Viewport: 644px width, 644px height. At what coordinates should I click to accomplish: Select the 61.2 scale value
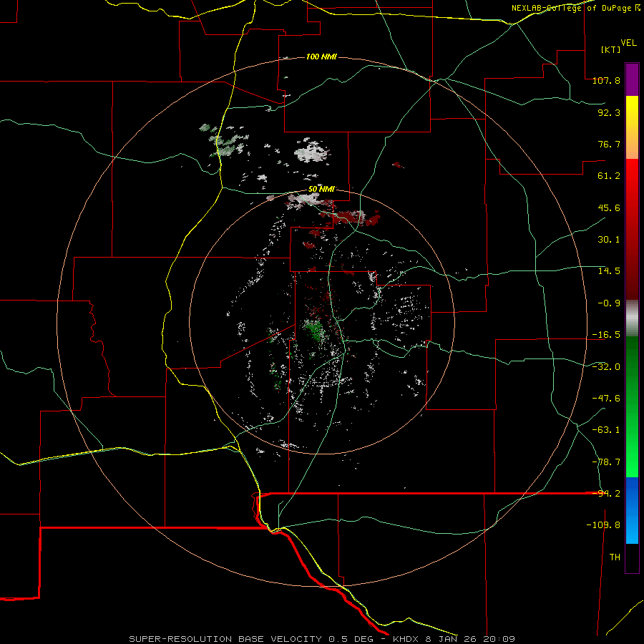pos(609,176)
